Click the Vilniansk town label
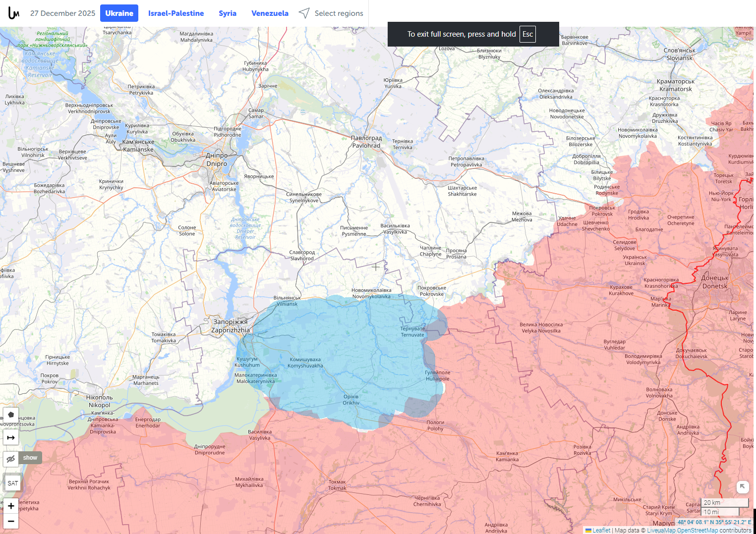The height and width of the screenshot is (534, 756). 287,301
